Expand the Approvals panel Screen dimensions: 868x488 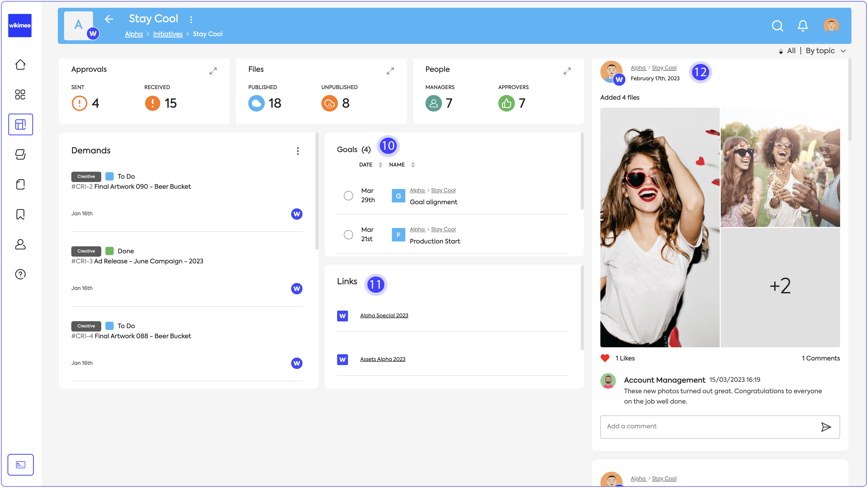[213, 71]
